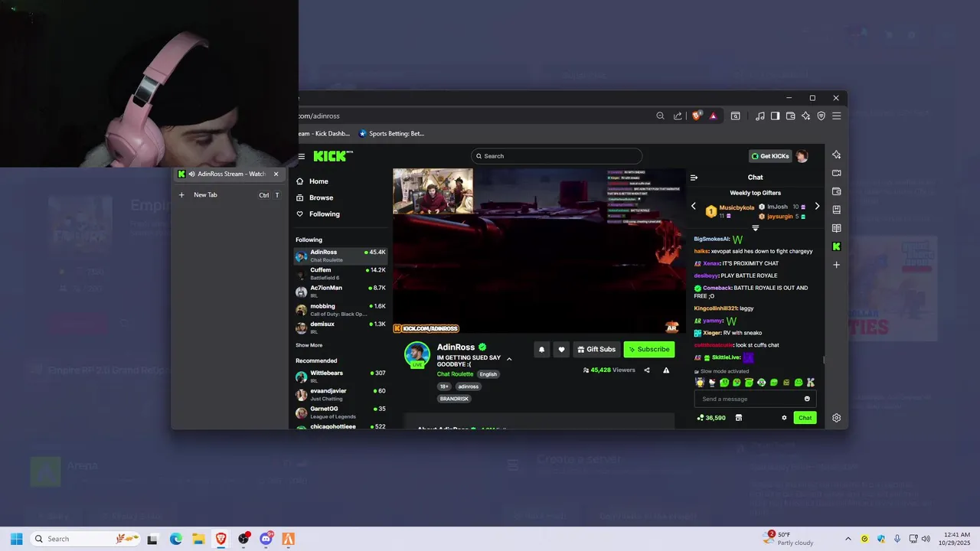Open Brave Talk camera icon in sidebar

(x=837, y=173)
